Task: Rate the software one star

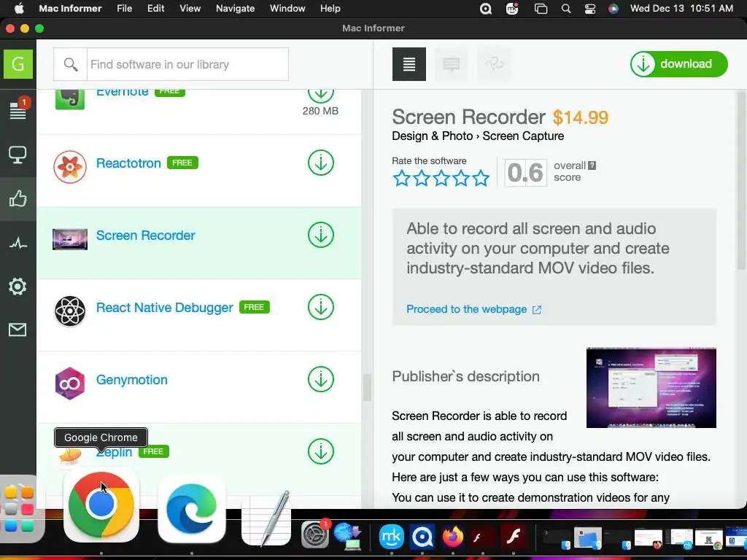Action: pos(402,178)
